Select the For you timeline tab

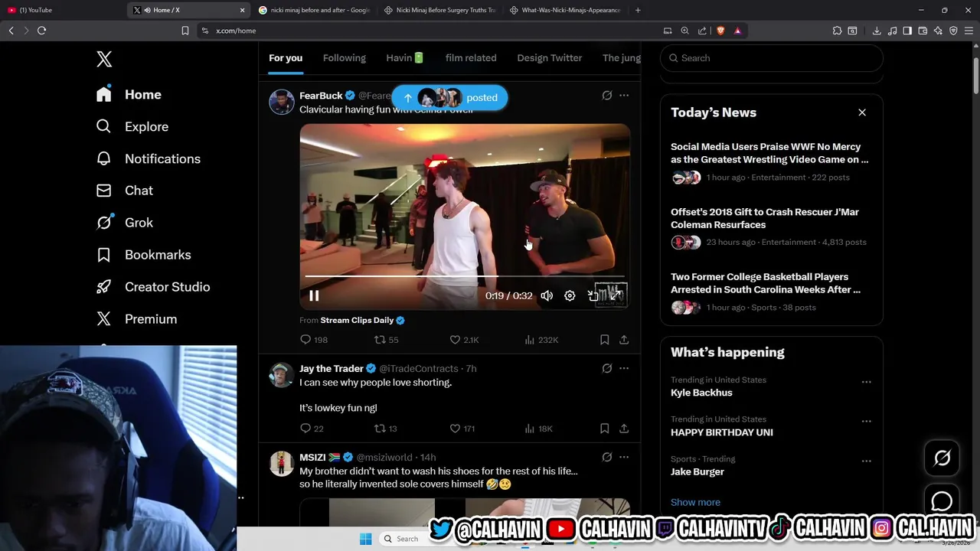[286, 58]
